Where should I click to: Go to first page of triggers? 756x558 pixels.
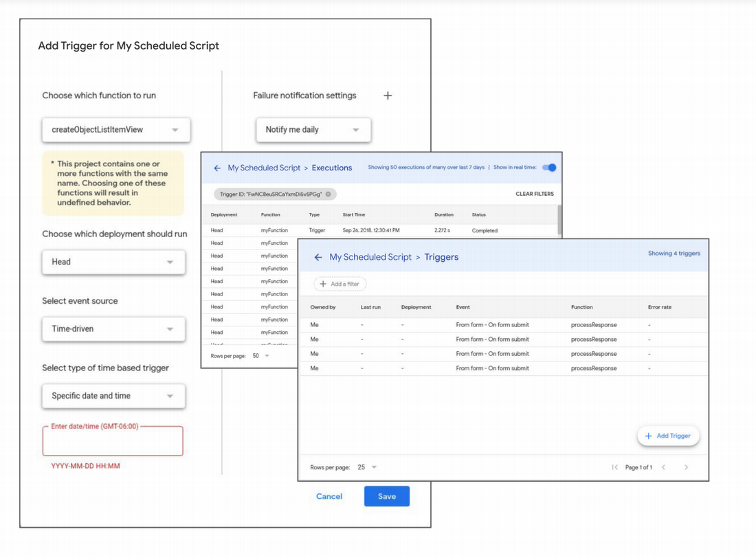pyautogui.click(x=614, y=467)
